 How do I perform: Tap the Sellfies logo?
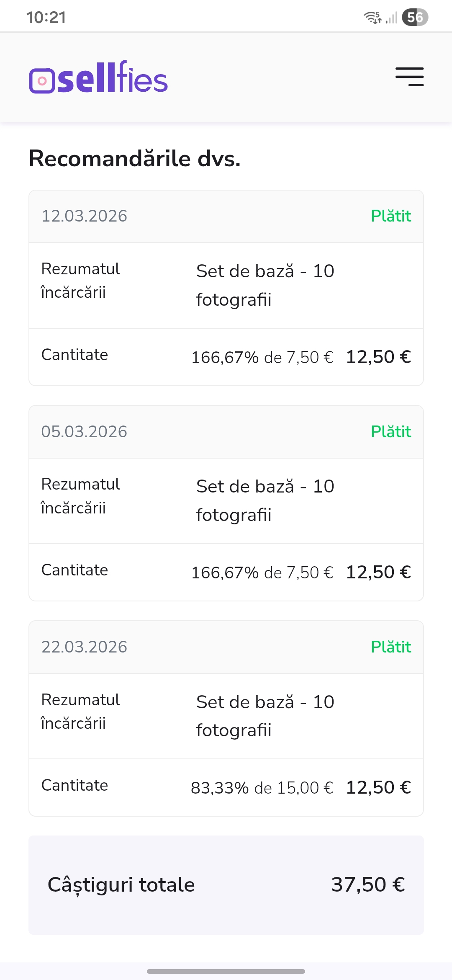coord(99,77)
